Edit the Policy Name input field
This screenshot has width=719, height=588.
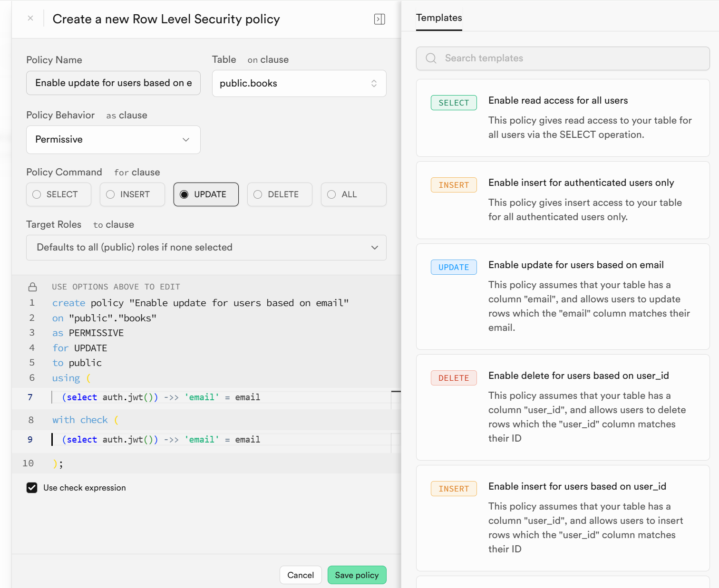(113, 83)
